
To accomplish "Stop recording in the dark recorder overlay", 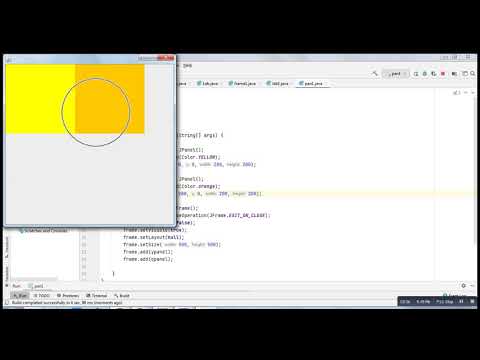I will 472,301.
